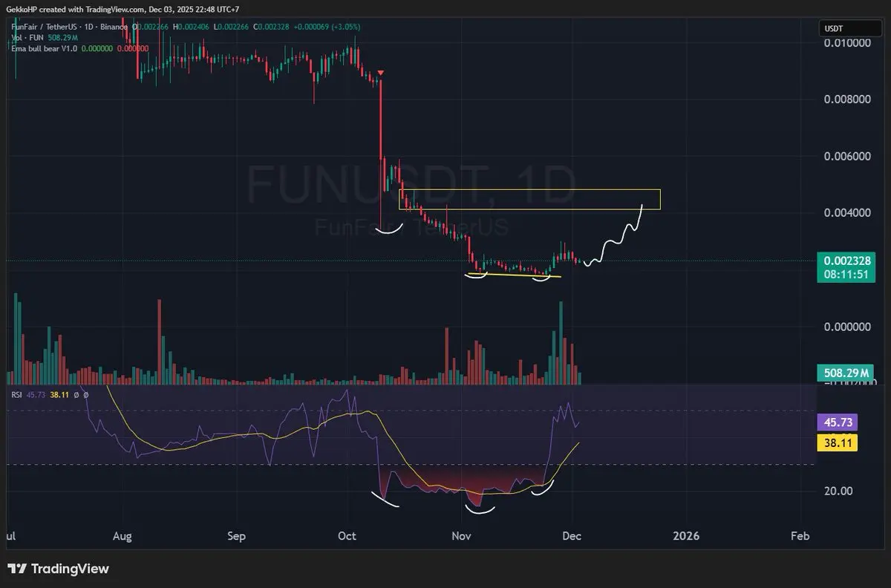The height and width of the screenshot is (588, 891).
Task: Click the 0.000000 price axis label
Action: tap(847, 327)
